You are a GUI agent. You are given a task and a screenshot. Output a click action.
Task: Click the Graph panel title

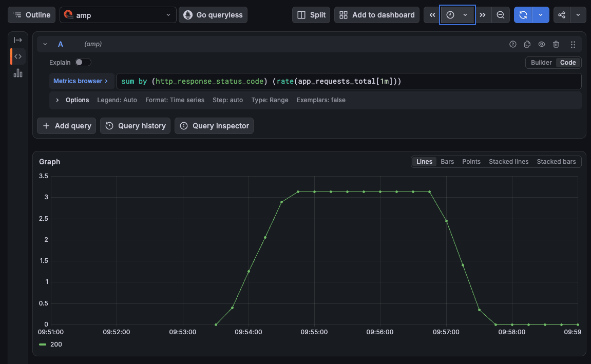click(50, 162)
